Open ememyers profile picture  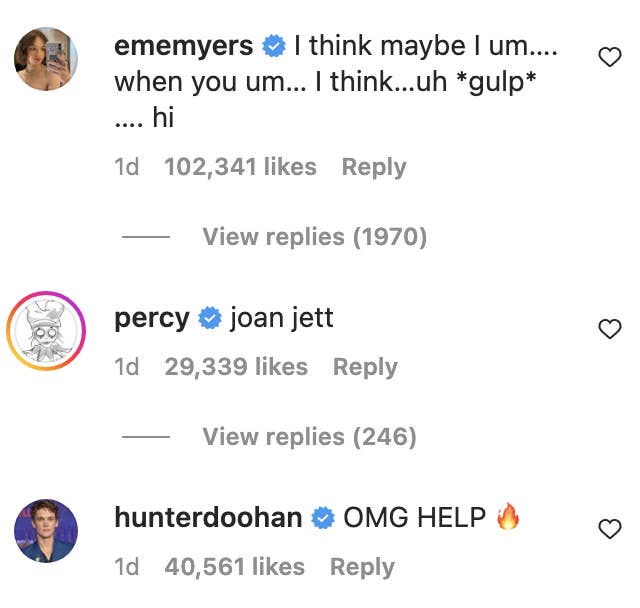46,59
